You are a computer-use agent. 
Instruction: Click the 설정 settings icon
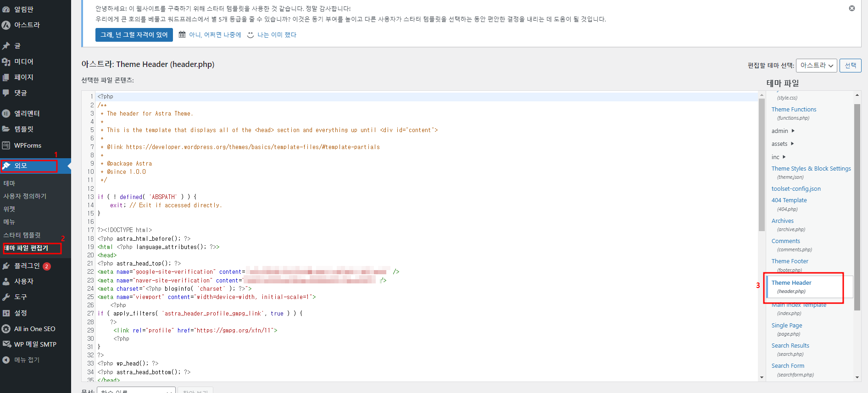click(6, 313)
